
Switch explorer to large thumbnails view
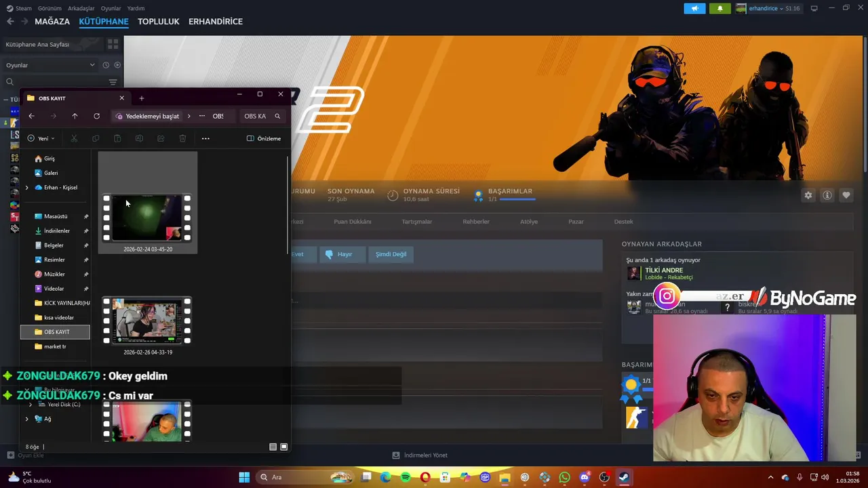point(283,447)
